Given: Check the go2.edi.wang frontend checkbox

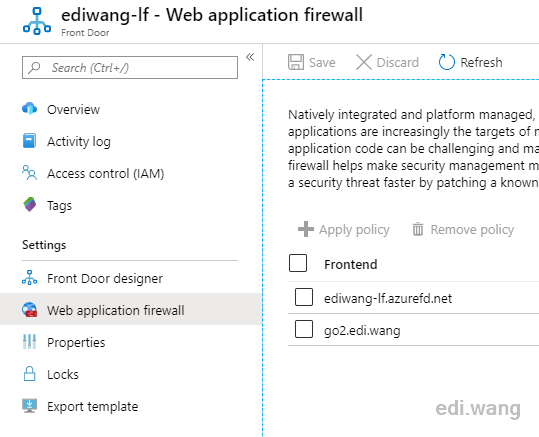Looking at the screenshot, I should (304, 329).
